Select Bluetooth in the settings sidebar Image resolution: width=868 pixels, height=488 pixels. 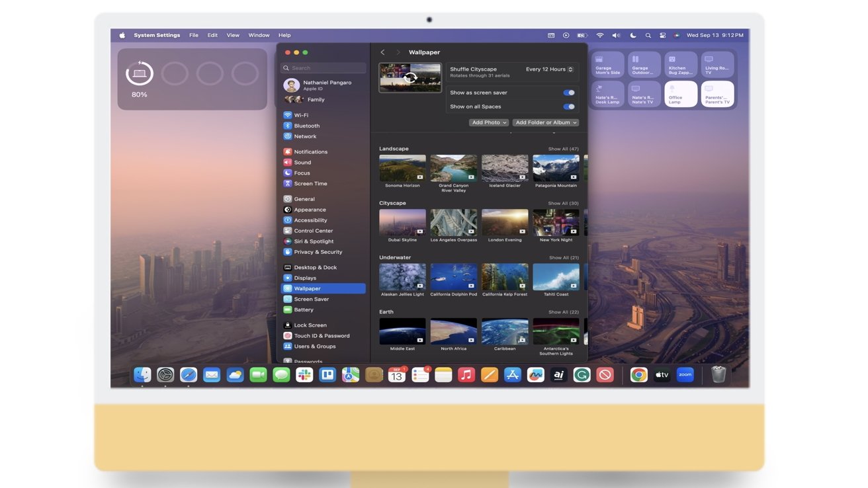click(306, 126)
